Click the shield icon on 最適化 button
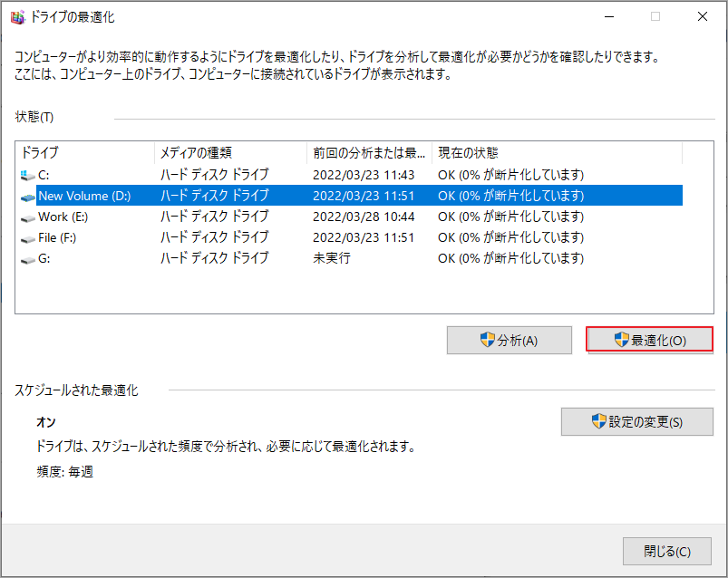This screenshot has height=578, width=728. [x=619, y=339]
